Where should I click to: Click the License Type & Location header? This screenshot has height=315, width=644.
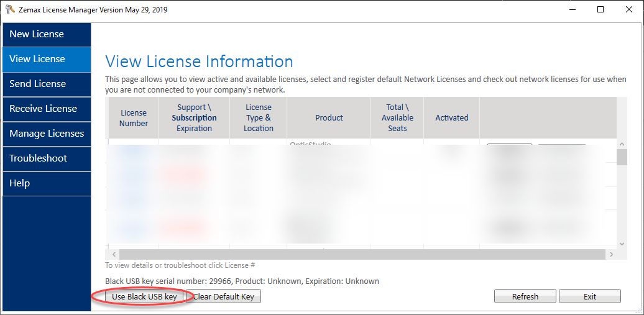(x=259, y=118)
